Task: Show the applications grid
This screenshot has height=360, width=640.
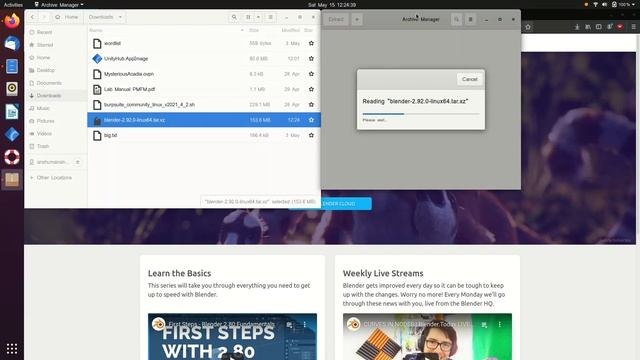Action: click(12, 349)
